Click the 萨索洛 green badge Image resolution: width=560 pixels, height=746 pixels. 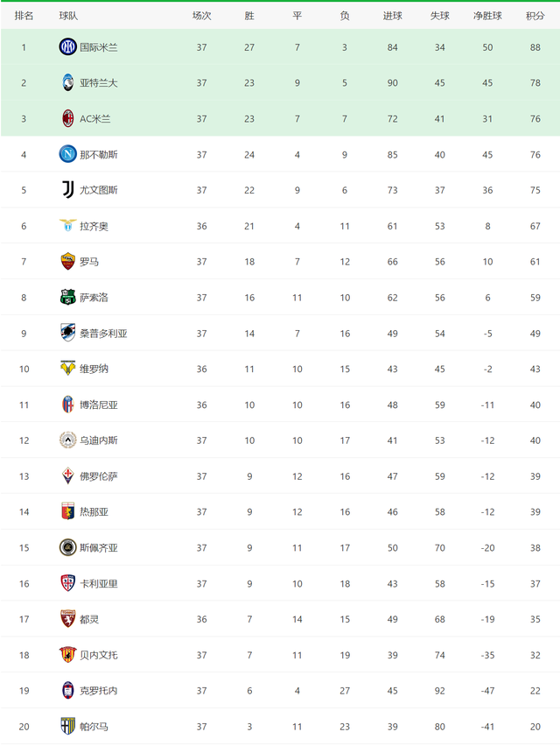tap(68, 298)
